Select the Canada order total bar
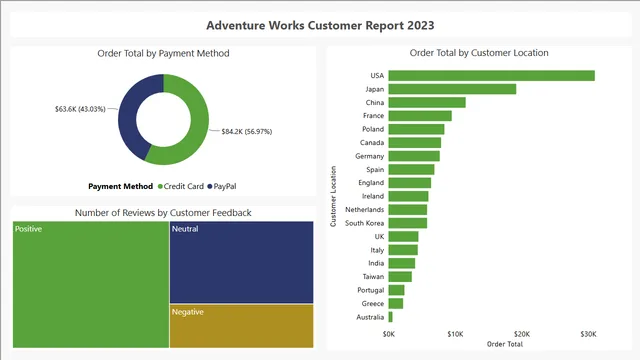The width and height of the screenshot is (640, 360). point(415,142)
